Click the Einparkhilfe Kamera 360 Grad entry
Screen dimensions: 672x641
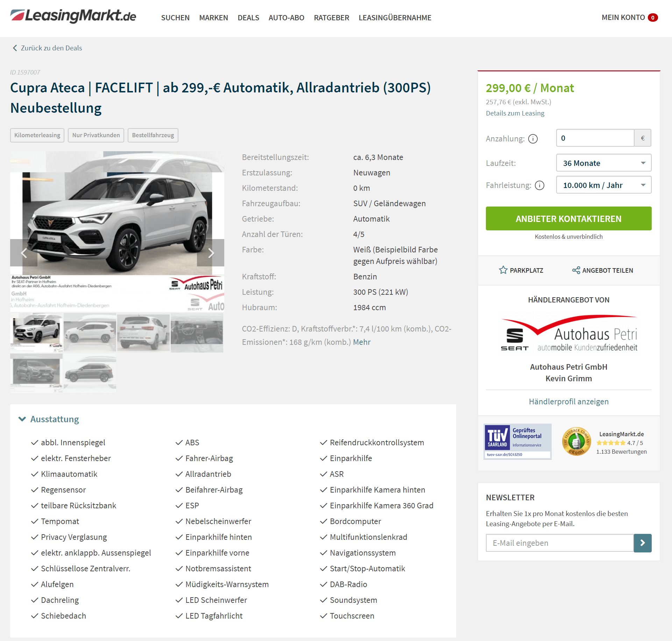point(382,506)
